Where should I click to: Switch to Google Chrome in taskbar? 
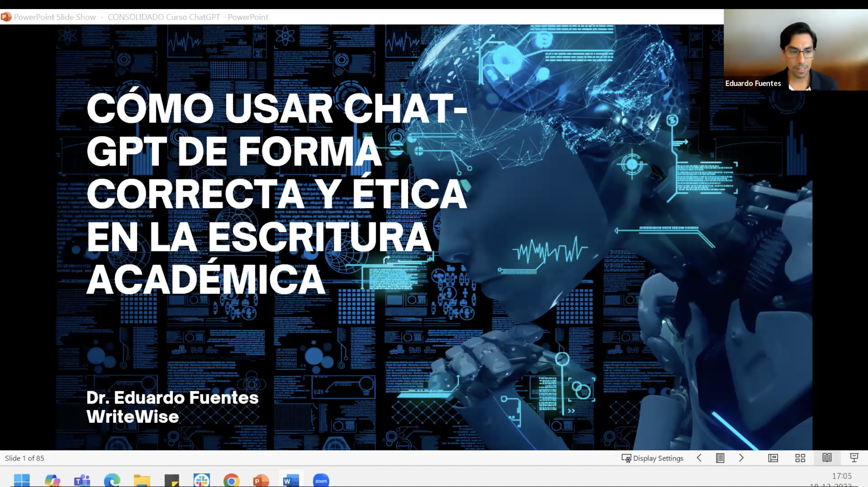click(x=231, y=480)
